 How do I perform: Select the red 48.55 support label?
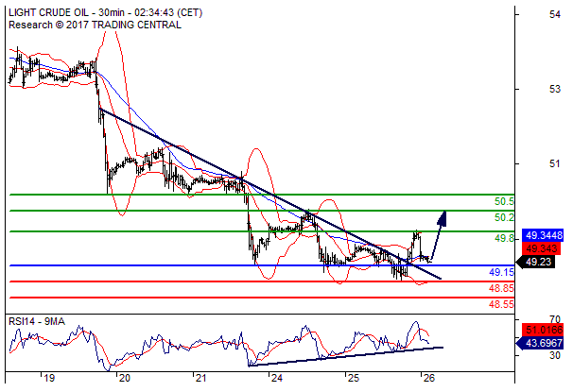coord(501,304)
